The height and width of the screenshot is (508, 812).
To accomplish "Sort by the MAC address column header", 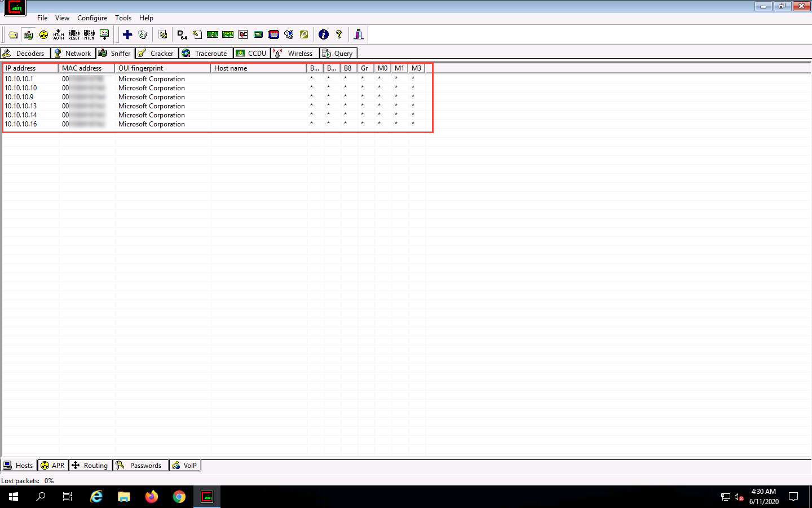I will (x=87, y=68).
